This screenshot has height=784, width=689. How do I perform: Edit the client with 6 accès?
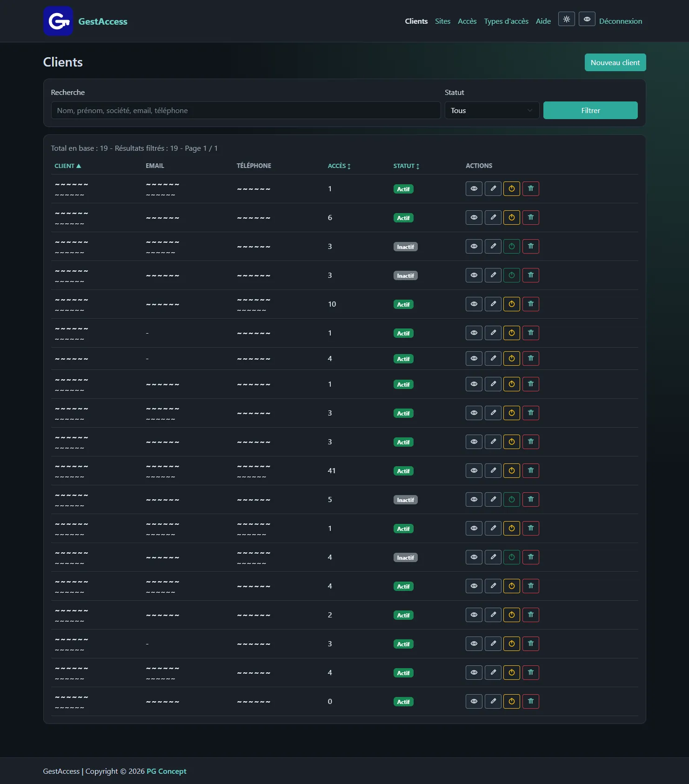(x=493, y=217)
